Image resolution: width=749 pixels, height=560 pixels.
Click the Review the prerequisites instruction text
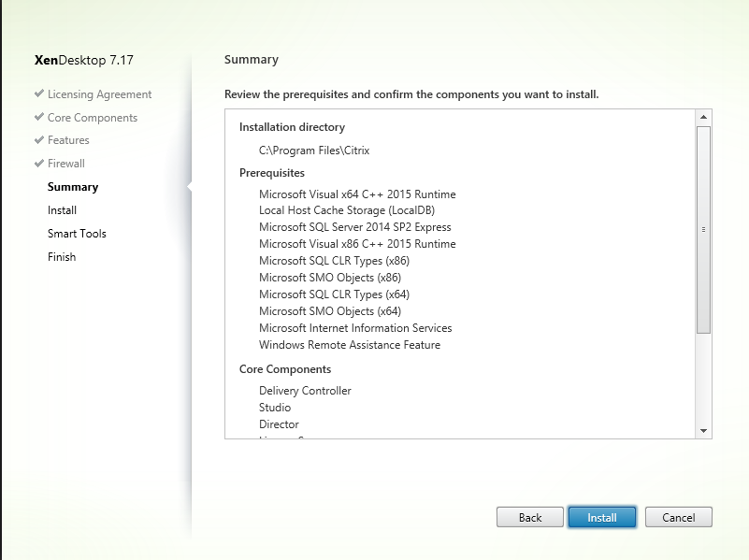coord(411,94)
